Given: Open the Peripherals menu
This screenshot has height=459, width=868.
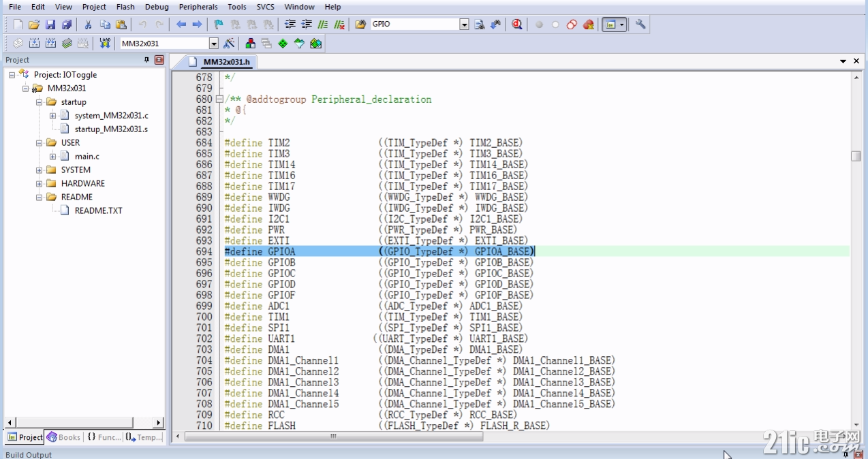Looking at the screenshot, I should [198, 7].
